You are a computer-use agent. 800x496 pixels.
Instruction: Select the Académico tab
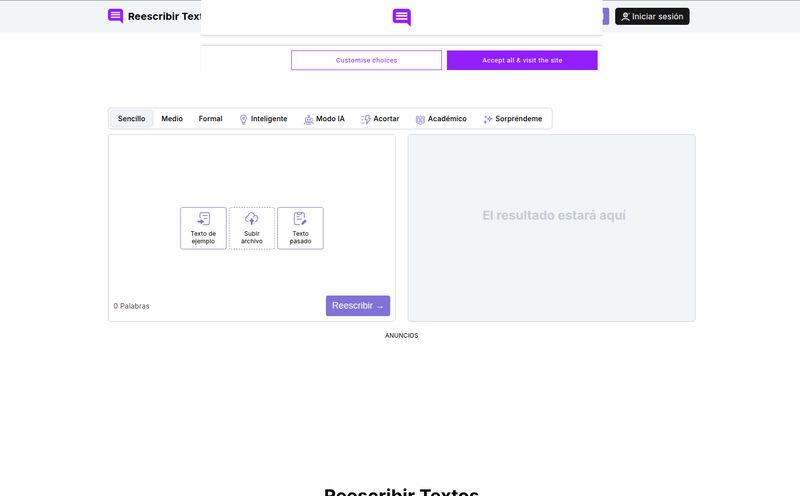[x=441, y=118]
